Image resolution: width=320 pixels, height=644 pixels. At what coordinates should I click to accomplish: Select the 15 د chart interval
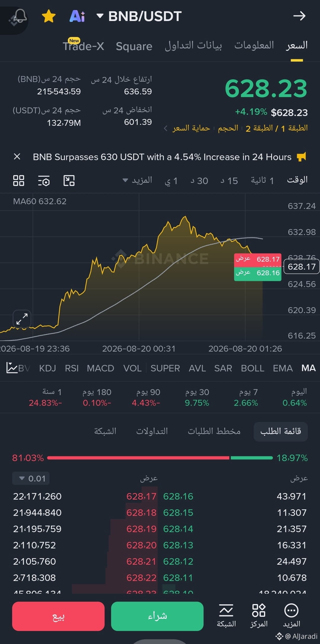pyautogui.click(x=229, y=181)
